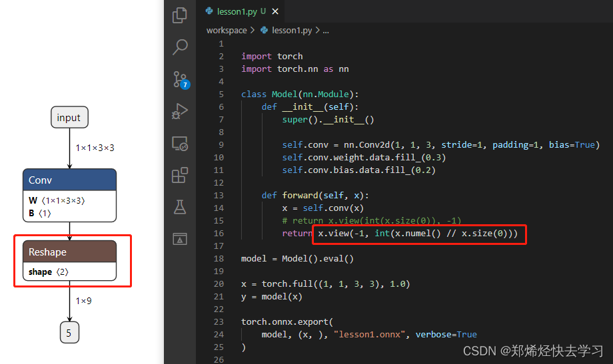Click the bias.data.fill_(0.2) line
This screenshot has width=613, height=364.
click(359, 170)
